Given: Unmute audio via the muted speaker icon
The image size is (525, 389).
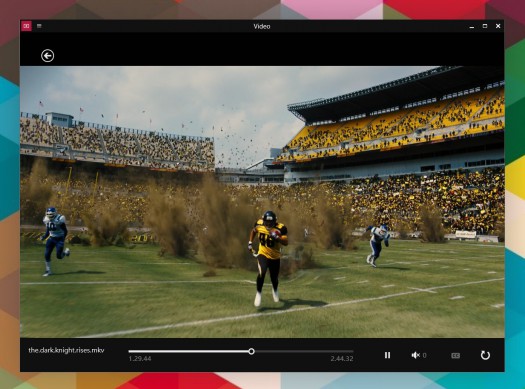Looking at the screenshot, I should tap(416, 355).
